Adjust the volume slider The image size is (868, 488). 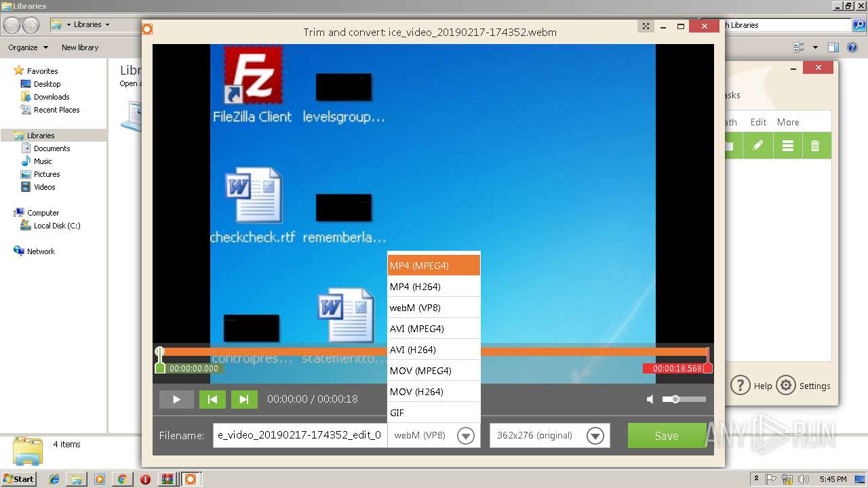coord(684,399)
